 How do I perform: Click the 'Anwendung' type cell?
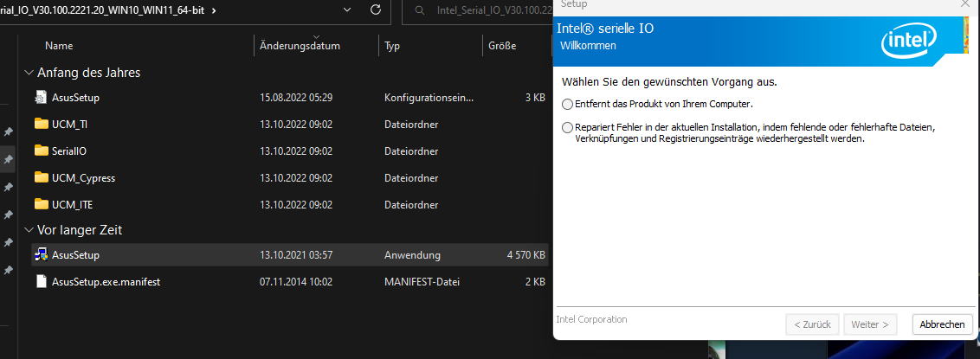412,254
